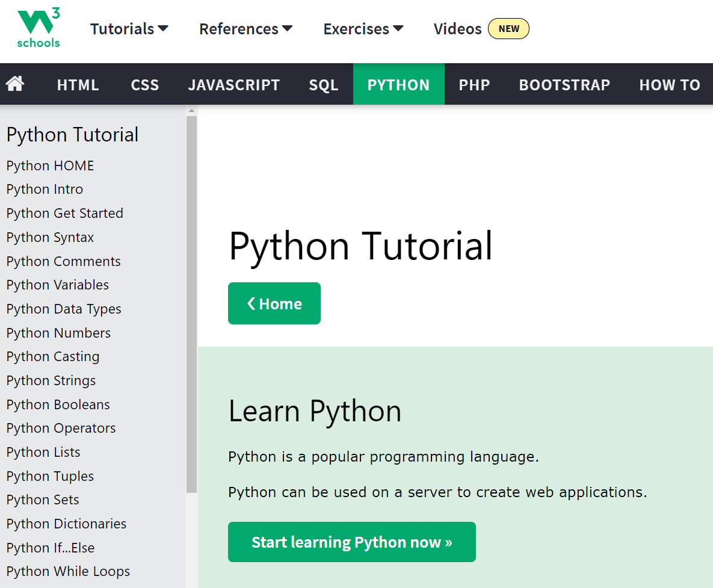This screenshot has width=713, height=588.
Task: Open the Python Lists page
Action: [x=43, y=453]
